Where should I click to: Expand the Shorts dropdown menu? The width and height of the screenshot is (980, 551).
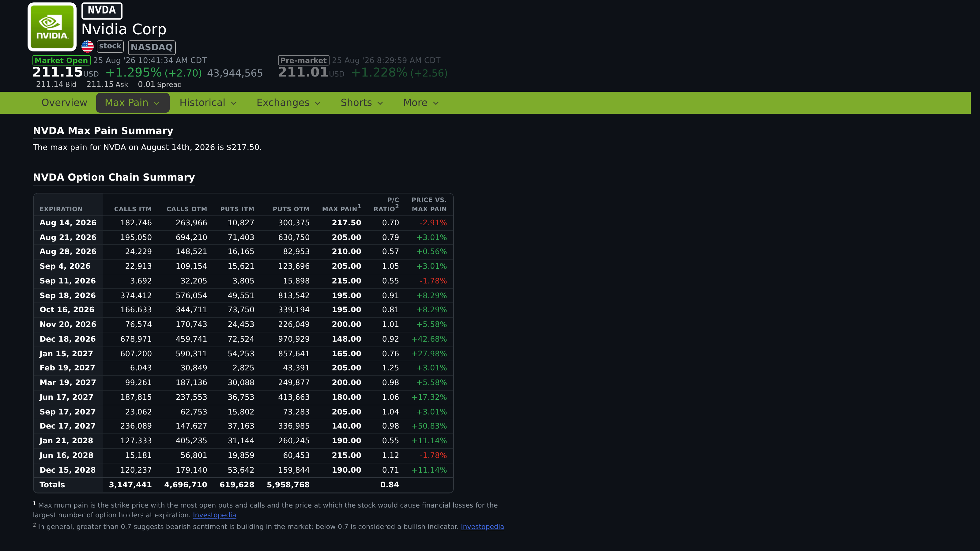pos(362,103)
